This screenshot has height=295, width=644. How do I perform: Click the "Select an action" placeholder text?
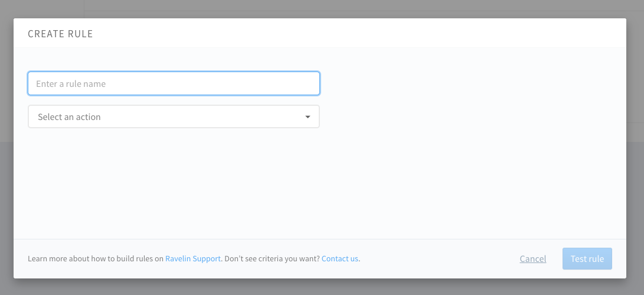coord(69,117)
